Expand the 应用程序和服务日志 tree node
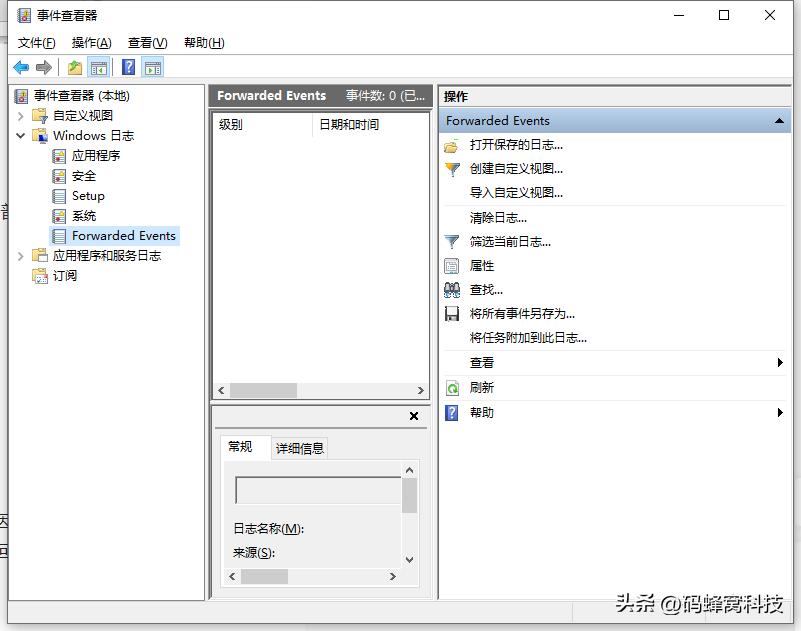 tap(20, 255)
